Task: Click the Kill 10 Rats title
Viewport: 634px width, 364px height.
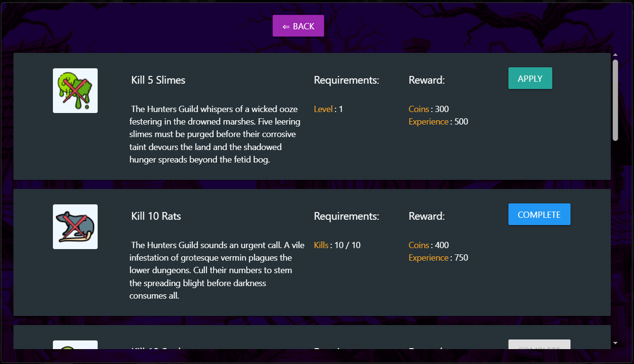Action: 156,216
